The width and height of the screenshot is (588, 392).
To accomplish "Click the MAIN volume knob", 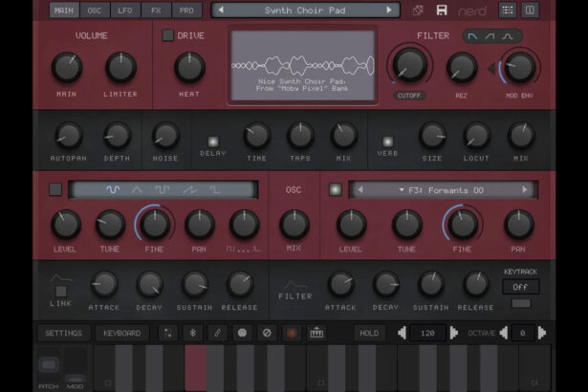I will [67, 68].
